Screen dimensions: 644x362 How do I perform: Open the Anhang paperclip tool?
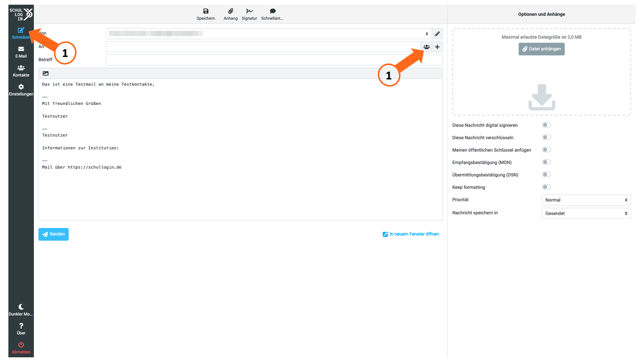pyautogui.click(x=231, y=11)
